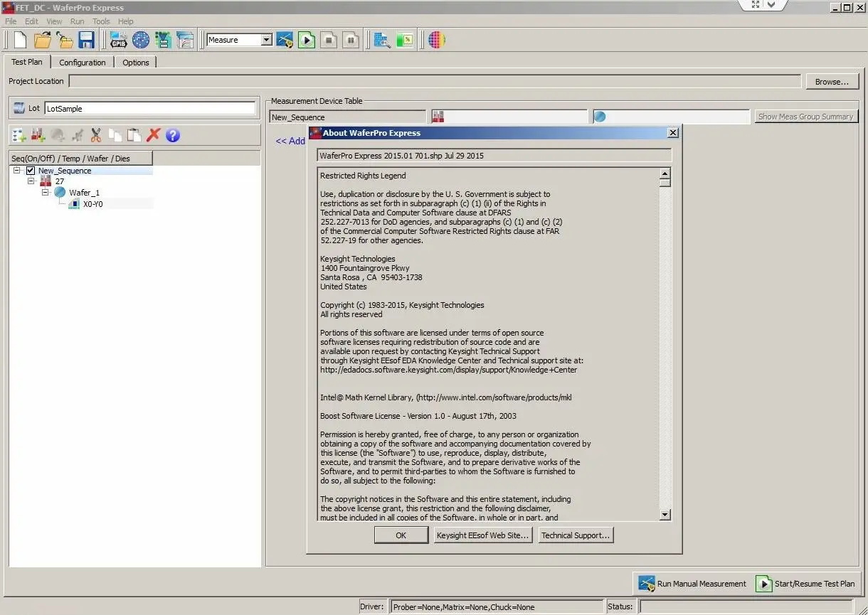Open the Tools menu
This screenshot has width=868, height=615.
[x=102, y=21]
